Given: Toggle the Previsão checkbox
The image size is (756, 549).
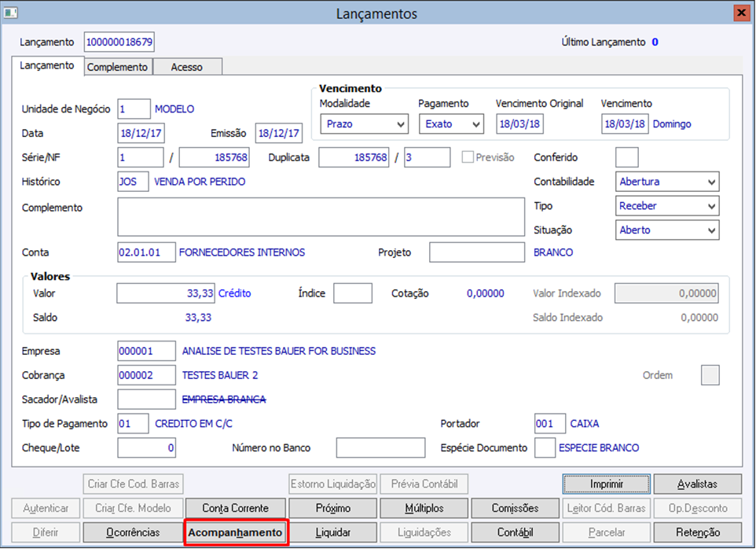Looking at the screenshot, I should pyautogui.click(x=468, y=157).
